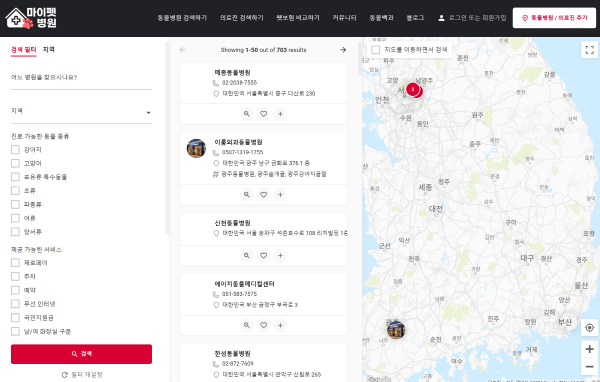The width and height of the screenshot is (600, 382).
Task: Check 조류 animal type
Action: point(15,191)
